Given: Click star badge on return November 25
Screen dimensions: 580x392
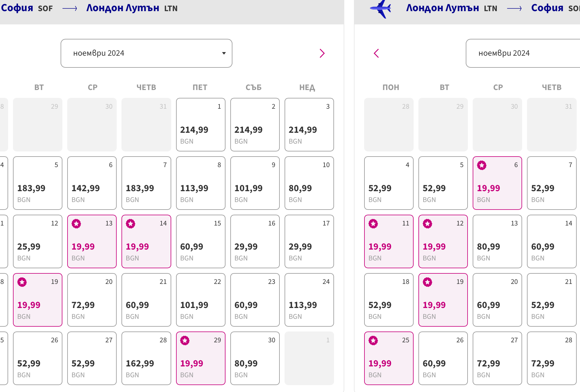Looking at the screenshot, I should pyautogui.click(x=373, y=341).
